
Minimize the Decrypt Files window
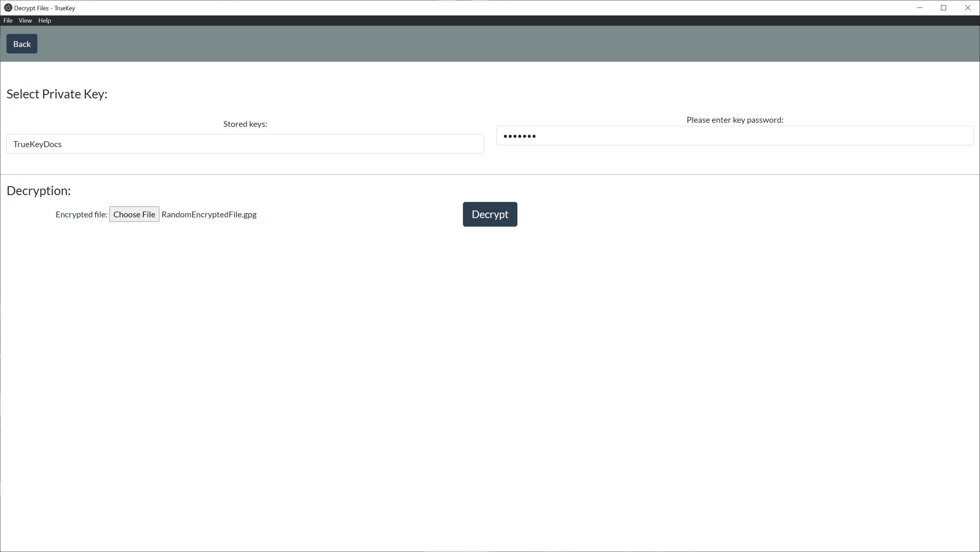(920, 8)
